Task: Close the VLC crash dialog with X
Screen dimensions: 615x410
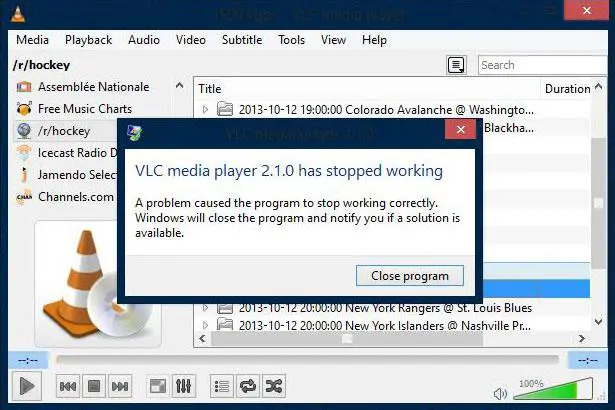Action: [460, 129]
